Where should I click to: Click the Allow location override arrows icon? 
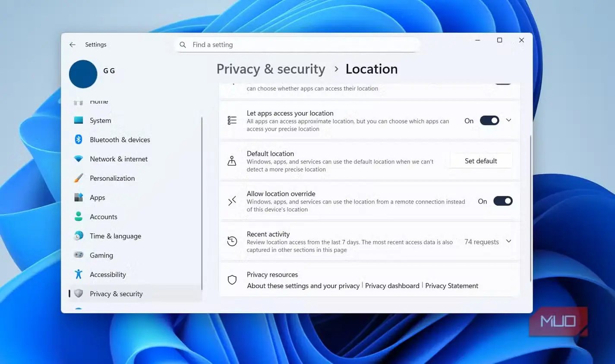pyautogui.click(x=232, y=201)
